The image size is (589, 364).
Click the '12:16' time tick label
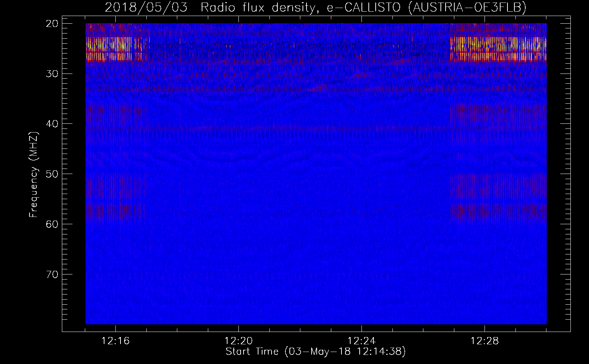pyautogui.click(x=115, y=341)
